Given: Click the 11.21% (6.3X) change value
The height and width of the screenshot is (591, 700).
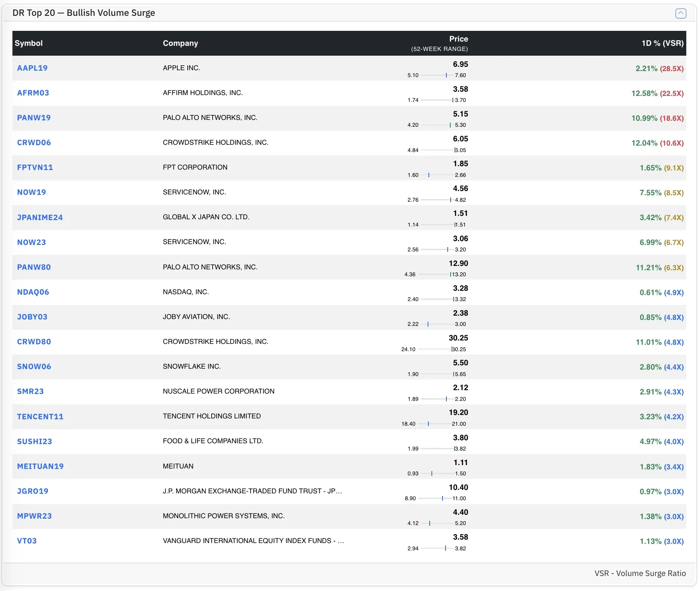Looking at the screenshot, I should 660,268.
